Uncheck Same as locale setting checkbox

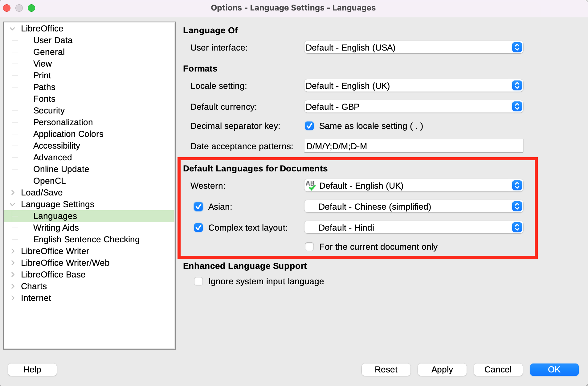pyautogui.click(x=309, y=126)
